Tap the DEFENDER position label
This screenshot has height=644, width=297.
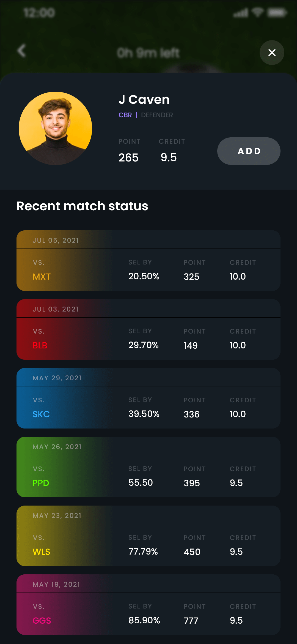157,115
